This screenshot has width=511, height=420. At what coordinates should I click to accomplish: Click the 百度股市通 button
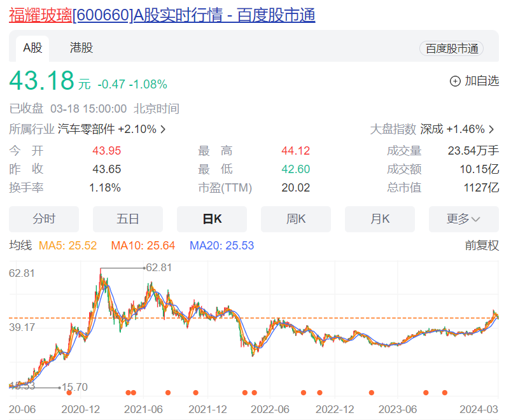[451, 48]
